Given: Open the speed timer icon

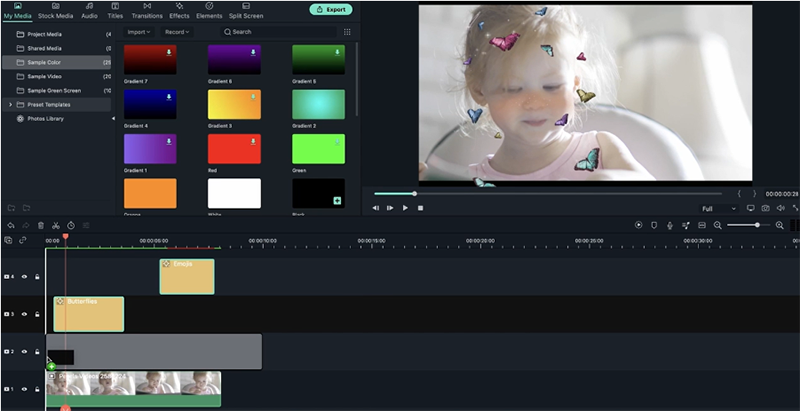Looking at the screenshot, I should click(x=71, y=225).
